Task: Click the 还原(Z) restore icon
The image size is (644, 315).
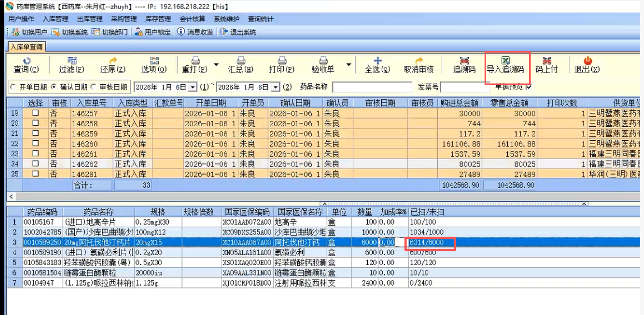Action: click(x=113, y=61)
